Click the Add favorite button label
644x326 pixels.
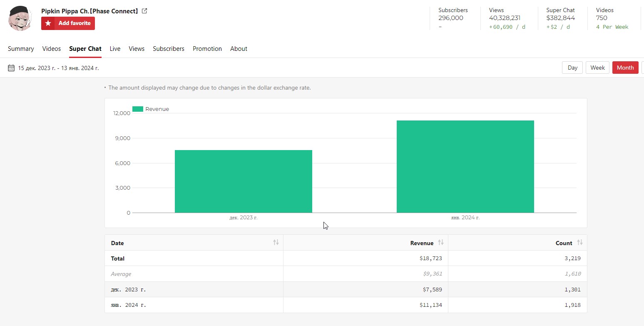click(x=75, y=23)
